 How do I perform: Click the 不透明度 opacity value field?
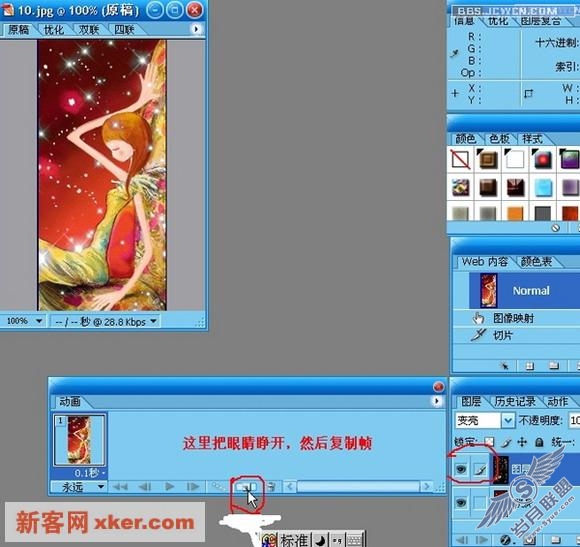point(574,421)
